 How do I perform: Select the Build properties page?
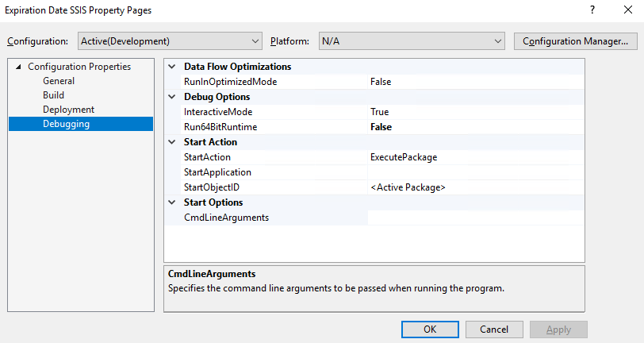tap(53, 95)
